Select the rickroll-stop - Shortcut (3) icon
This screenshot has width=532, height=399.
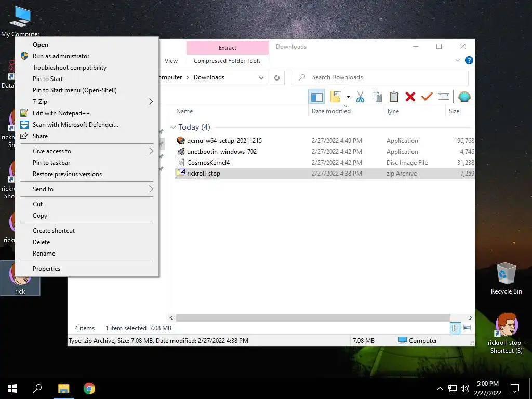pos(507,333)
